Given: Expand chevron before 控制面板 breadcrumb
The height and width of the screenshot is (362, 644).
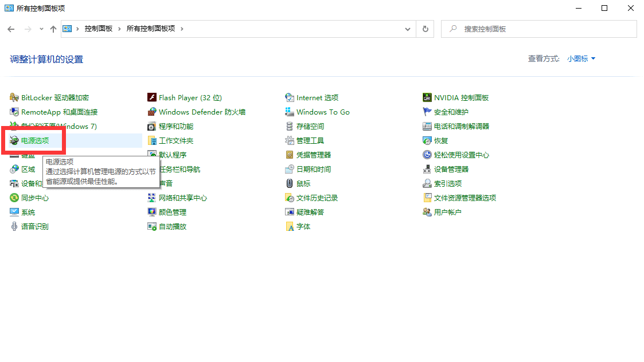Looking at the screenshot, I should [77, 29].
